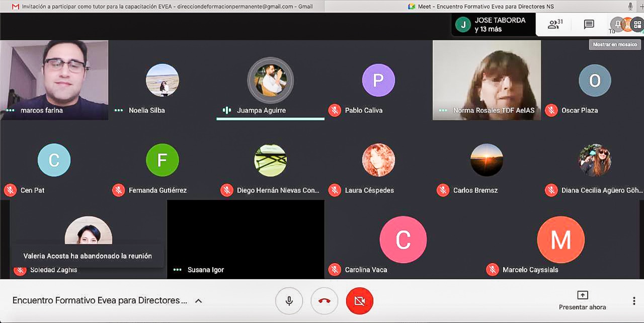Click the muted mic icon beside Diego Hernán Nievas
The height and width of the screenshot is (323, 644).
point(226,190)
